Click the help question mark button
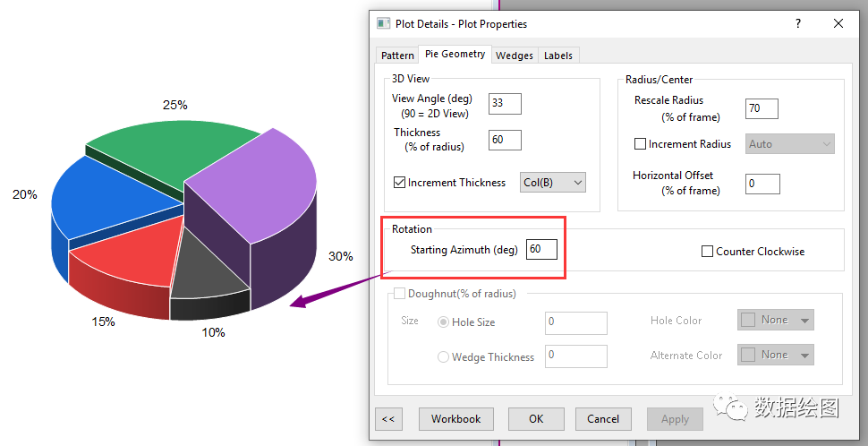 tap(797, 23)
